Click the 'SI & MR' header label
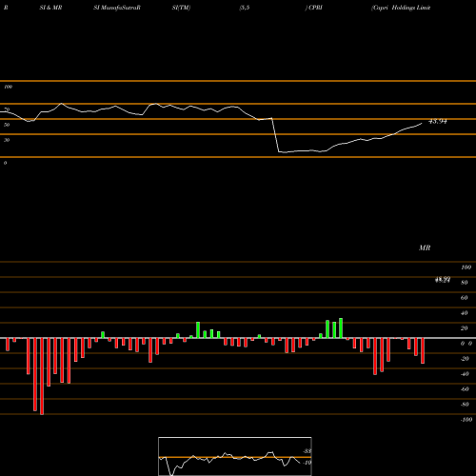 50,8
